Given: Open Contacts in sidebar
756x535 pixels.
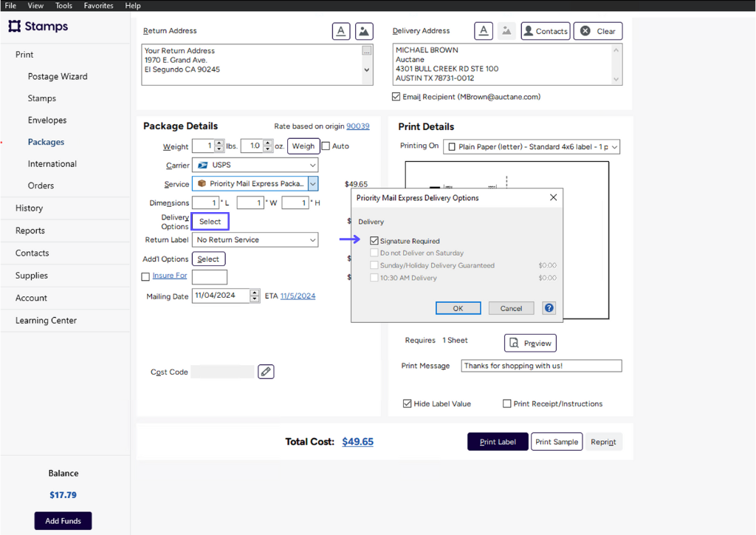Looking at the screenshot, I should [x=32, y=253].
